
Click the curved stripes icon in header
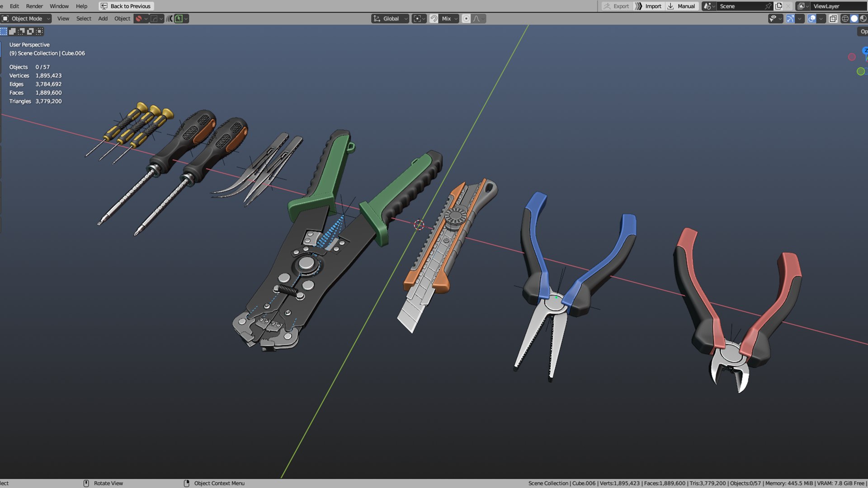170,19
